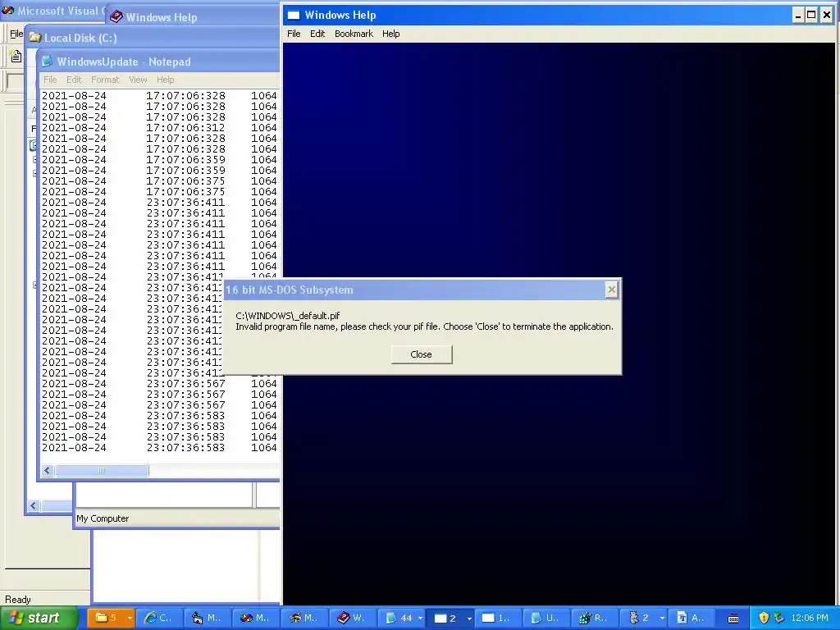Dismiss the 16 bit MS-DOS Subsystem dialog with X
Viewport: 840px width, 630px height.
click(x=611, y=290)
